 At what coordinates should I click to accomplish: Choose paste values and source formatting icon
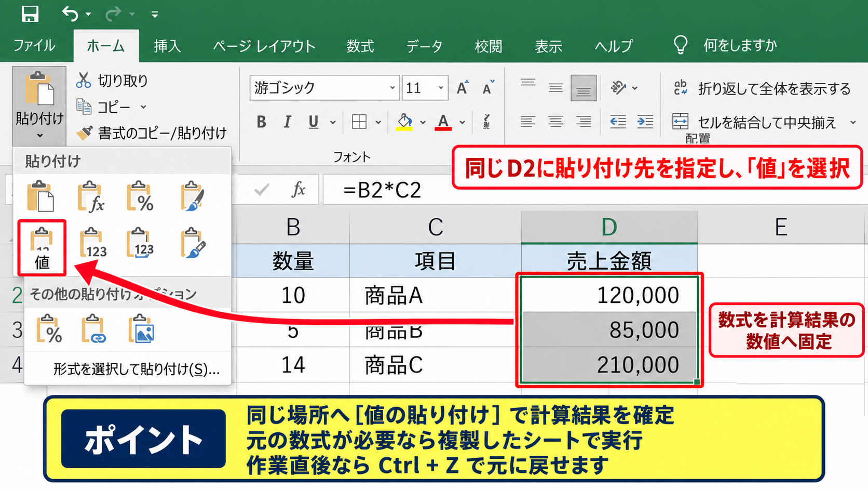[x=140, y=243]
